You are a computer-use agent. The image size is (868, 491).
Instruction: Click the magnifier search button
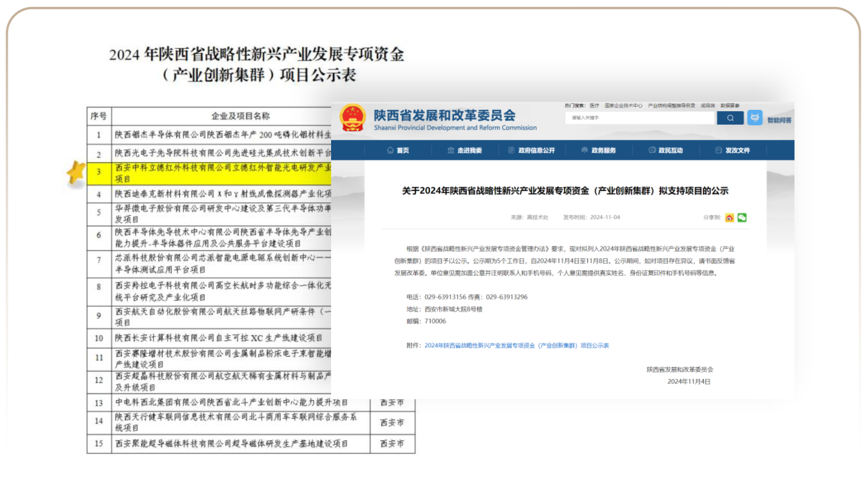[730, 118]
